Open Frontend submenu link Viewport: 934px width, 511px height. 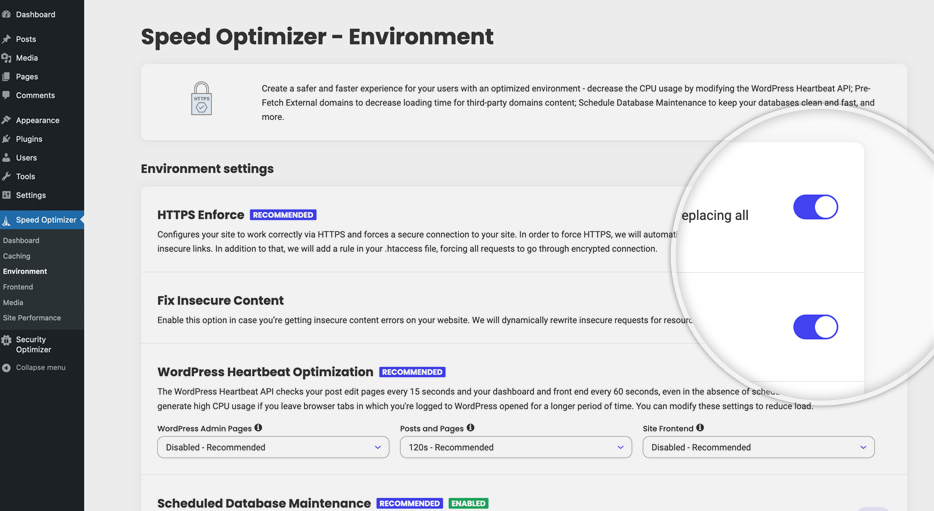tap(18, 287)
